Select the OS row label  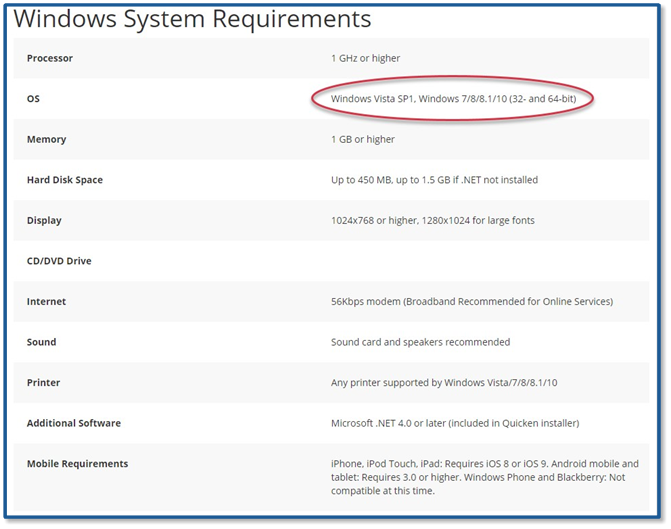pos(33,99)
